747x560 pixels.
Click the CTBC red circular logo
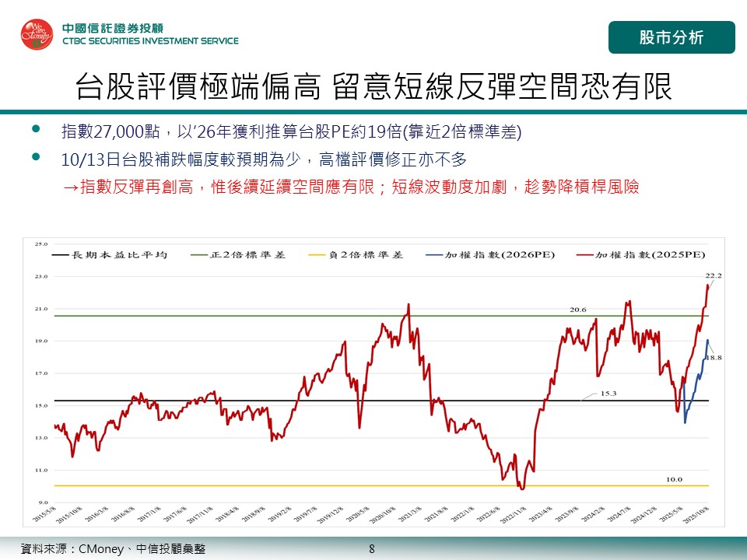pos(36,33)
